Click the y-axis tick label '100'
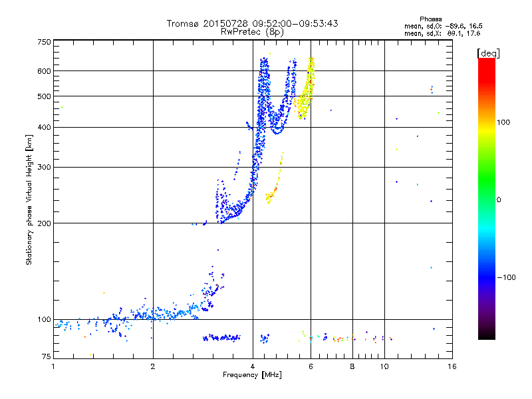 (44, 319)
